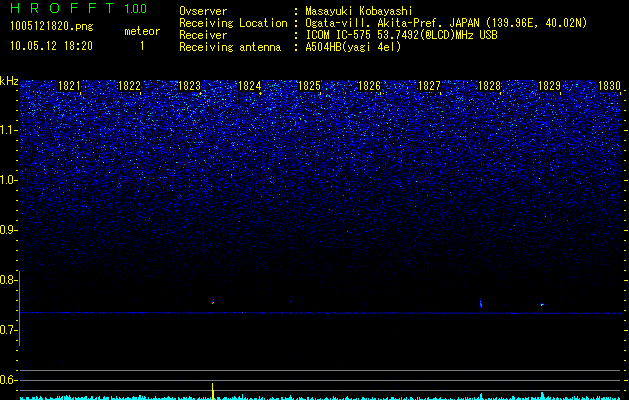
Task: Click the observer name Masayuki Kobayashi
Action: [x=359, y=11]
